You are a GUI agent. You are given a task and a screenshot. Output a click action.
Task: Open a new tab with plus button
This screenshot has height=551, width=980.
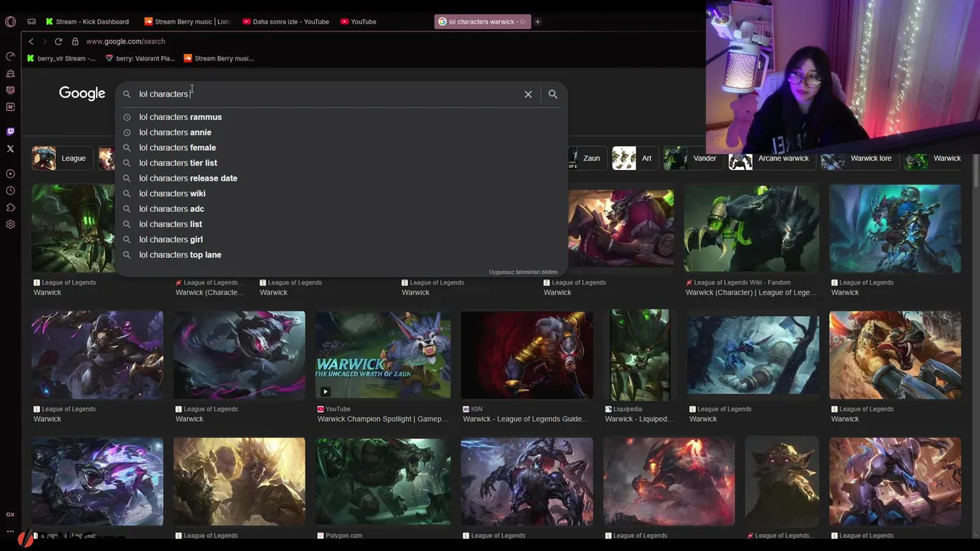pyautogui.click(x=537, y=21)
